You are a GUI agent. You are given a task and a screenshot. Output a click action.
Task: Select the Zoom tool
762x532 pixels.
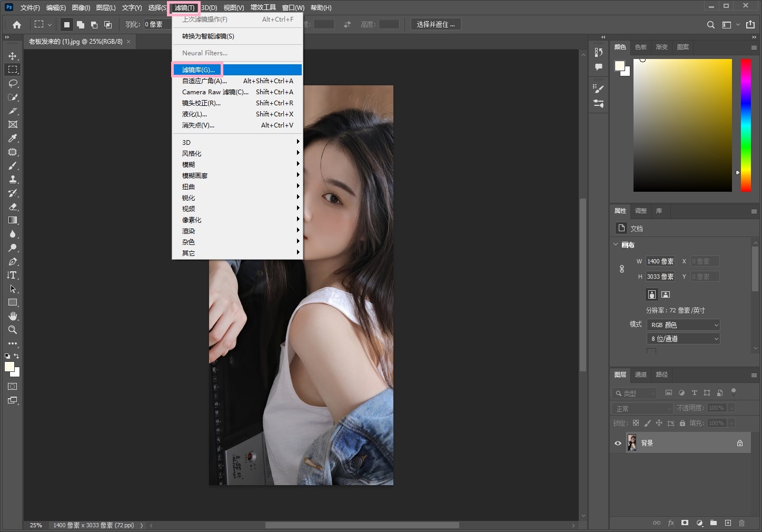(13, 330)
